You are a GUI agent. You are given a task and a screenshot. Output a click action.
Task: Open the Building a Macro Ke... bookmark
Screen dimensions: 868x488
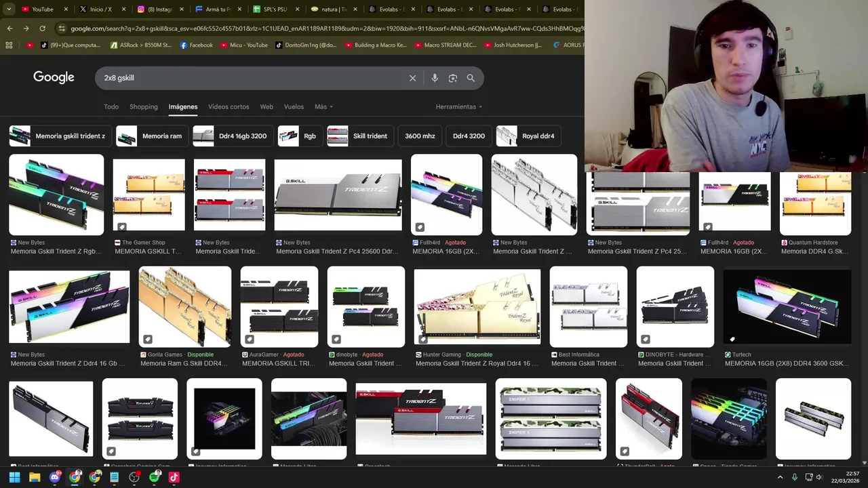[x=376, y=45]
